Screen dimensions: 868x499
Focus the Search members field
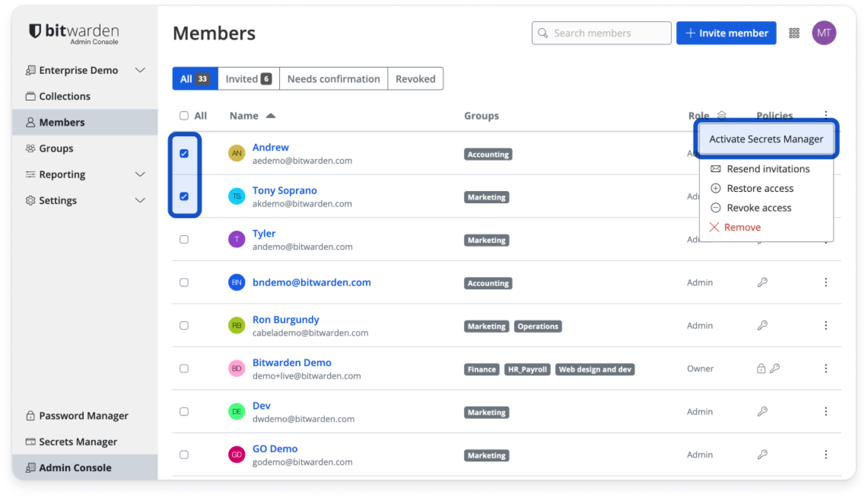(601, 33)
